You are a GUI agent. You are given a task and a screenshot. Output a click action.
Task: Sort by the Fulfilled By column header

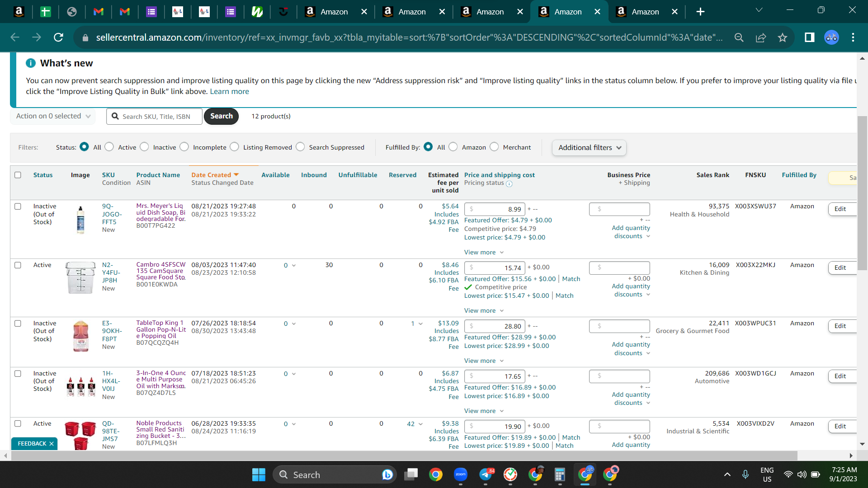799,175
